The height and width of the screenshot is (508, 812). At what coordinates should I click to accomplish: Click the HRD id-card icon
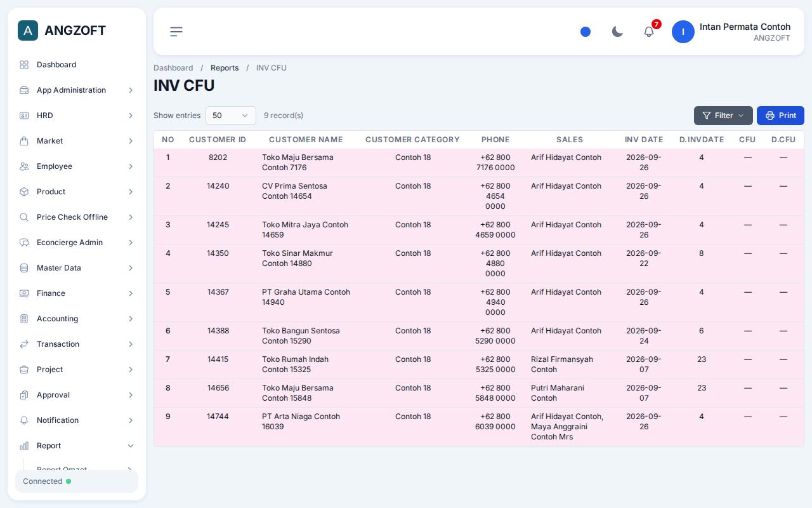coord(24,116)
